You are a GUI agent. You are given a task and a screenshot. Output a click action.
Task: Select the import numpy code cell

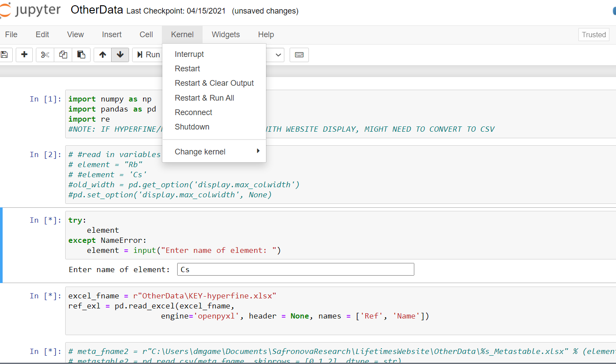pyautogui.click(x=340, y=114)
